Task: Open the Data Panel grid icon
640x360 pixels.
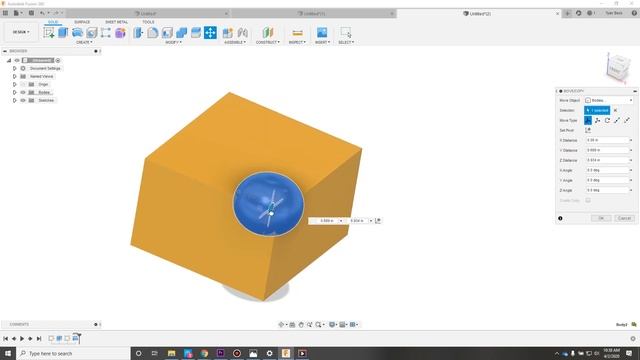Action: pos(5,13)
